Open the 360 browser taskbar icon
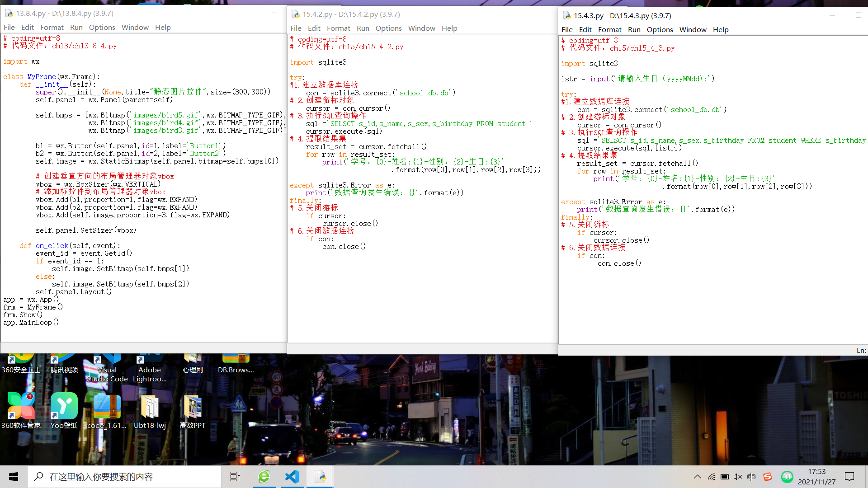The image size is (868, 488). [264, 477]
